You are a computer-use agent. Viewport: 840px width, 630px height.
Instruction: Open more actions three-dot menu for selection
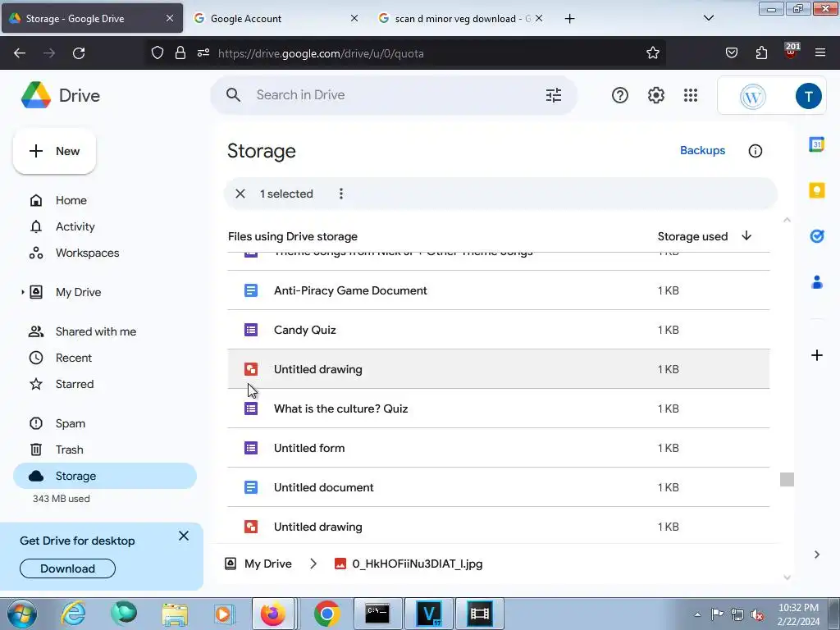[340, 194]
